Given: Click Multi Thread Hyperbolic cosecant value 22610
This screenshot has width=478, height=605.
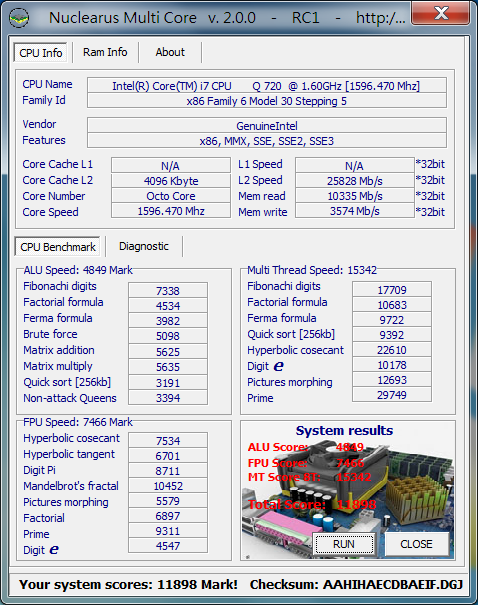Looking at the screenshot, I should tap(392, 350).
